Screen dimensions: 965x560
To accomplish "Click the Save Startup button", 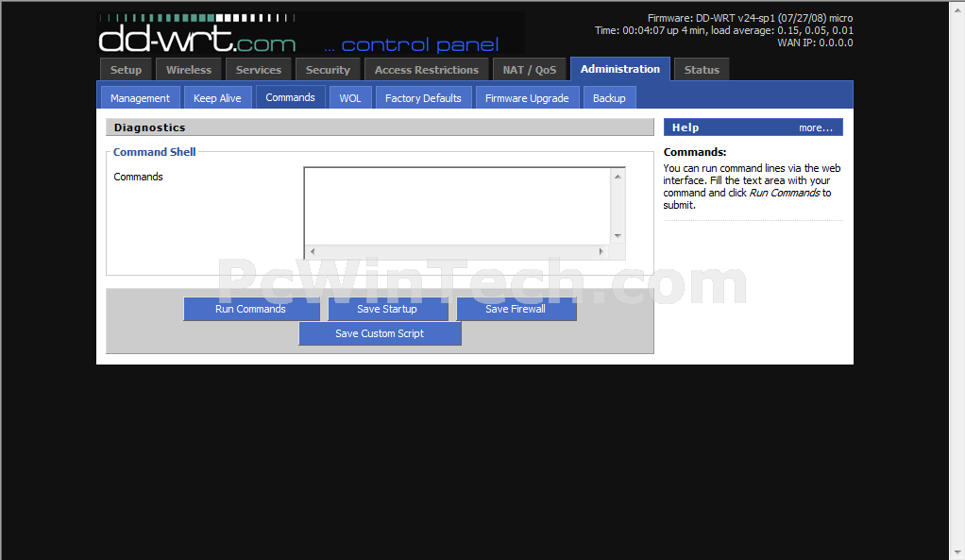I will coord(387,309).
